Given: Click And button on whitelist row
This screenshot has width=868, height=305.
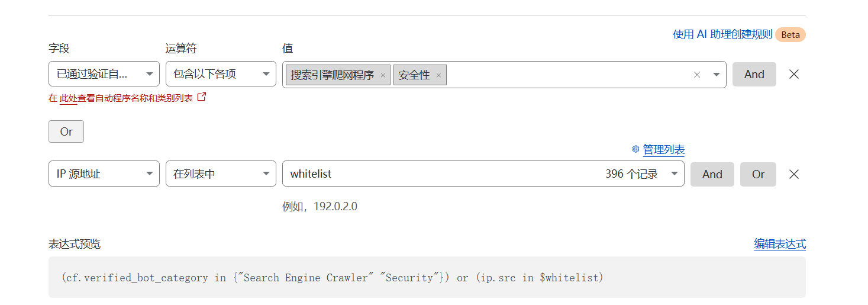Looking at the screenshot, I should [x=712, y=174].
